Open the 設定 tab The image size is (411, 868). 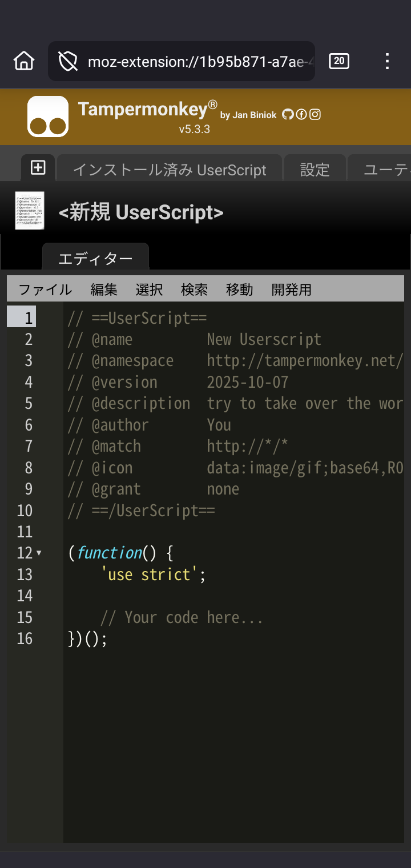[x=315, y=170]
